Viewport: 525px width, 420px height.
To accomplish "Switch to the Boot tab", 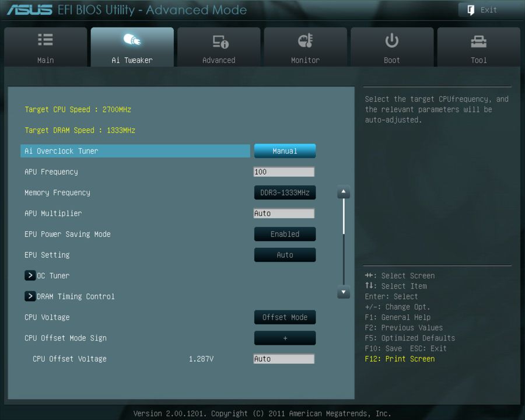I will (x=391, y=47).
